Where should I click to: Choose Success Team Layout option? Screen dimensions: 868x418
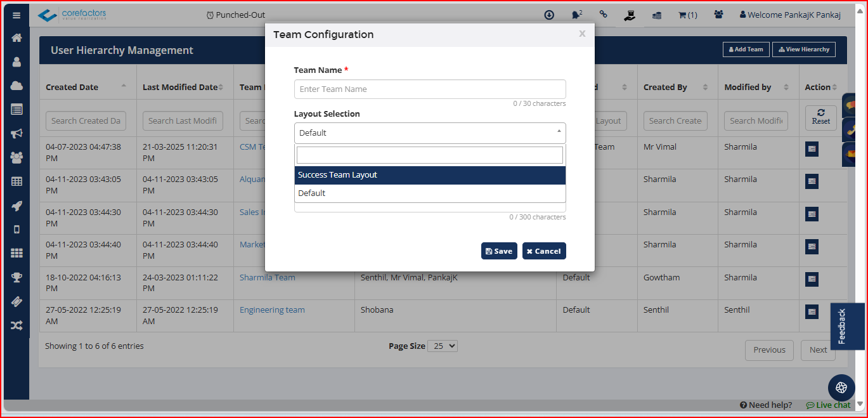tap(430, 175)
